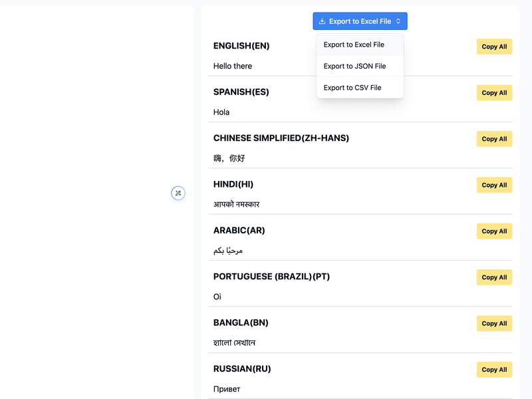Click the chevron icon inside Export button
Screen dimensions: 532x399
click(399, 21)
